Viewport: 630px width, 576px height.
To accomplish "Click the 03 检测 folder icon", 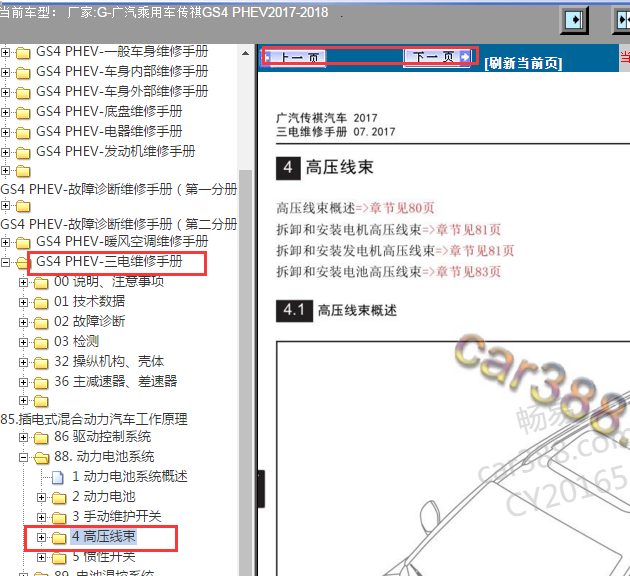I will pyautogui.click(x=41, y=343).
